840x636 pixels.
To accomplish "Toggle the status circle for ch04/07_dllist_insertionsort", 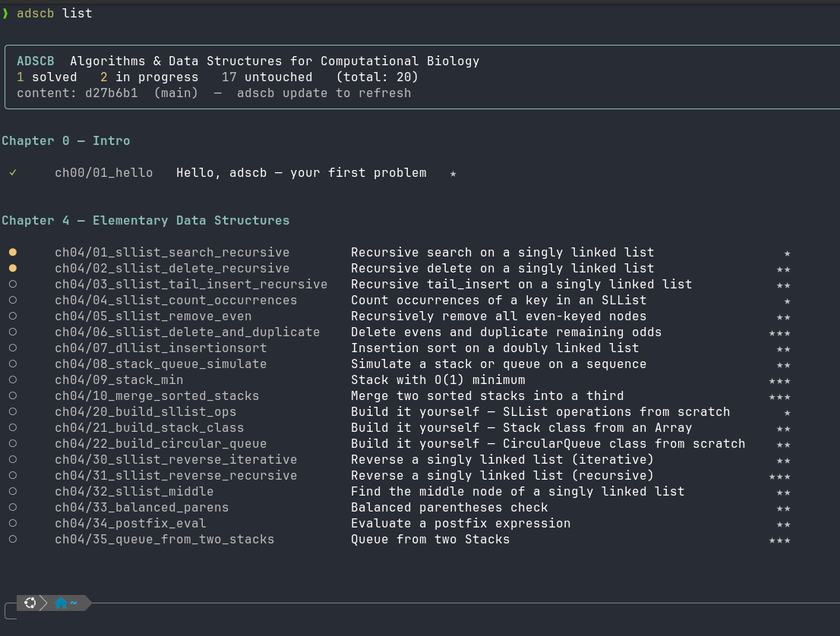I will [x=12, y=347].
